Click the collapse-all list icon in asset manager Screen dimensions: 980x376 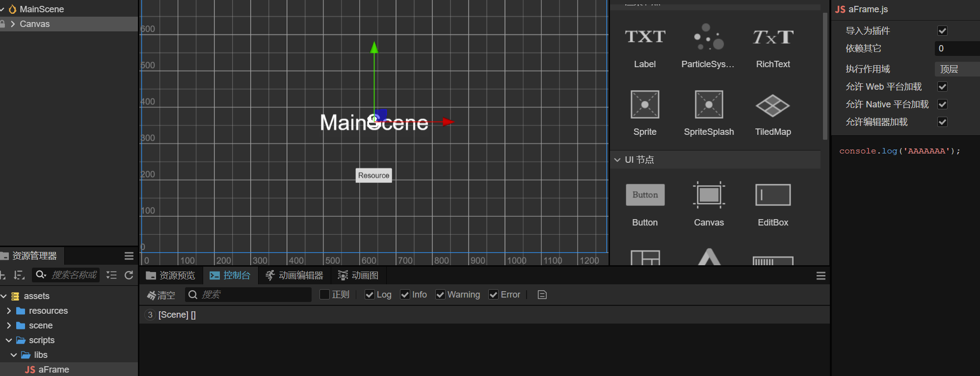click(x=112, y=275)
